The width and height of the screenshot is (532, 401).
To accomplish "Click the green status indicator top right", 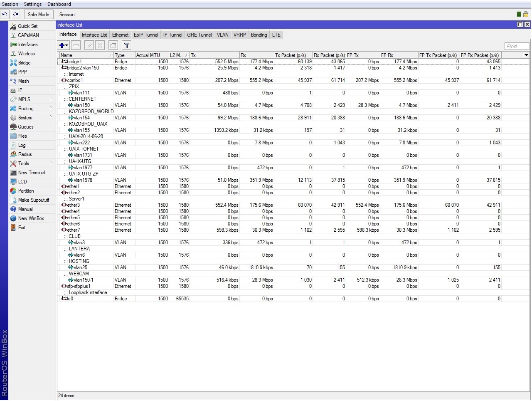I will click(x=519, y=14).
